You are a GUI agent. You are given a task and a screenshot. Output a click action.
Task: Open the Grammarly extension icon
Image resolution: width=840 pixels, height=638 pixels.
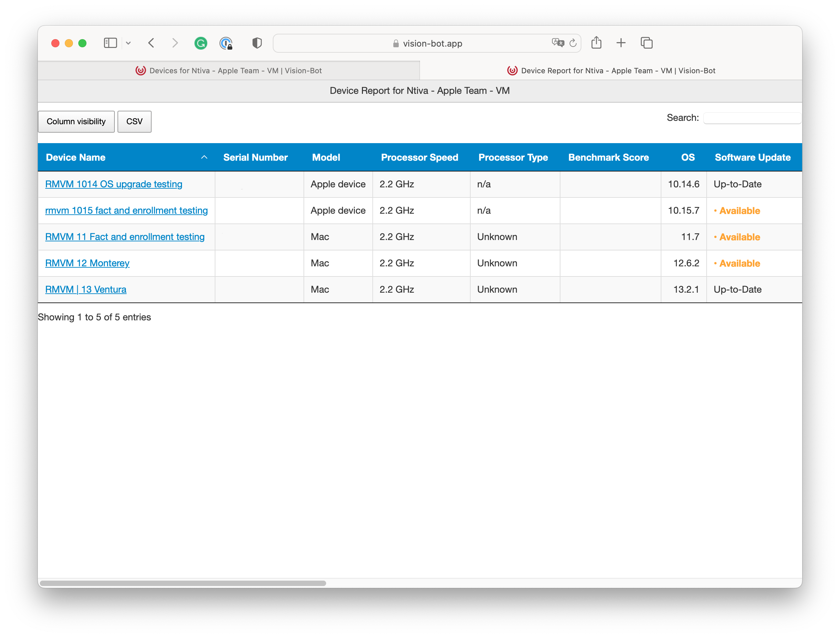click(201, 43)
